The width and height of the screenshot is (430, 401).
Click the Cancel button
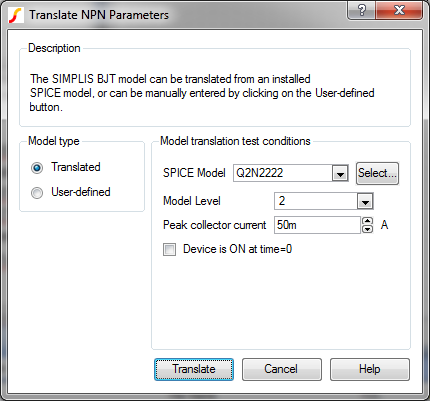[x=282, y=369]
